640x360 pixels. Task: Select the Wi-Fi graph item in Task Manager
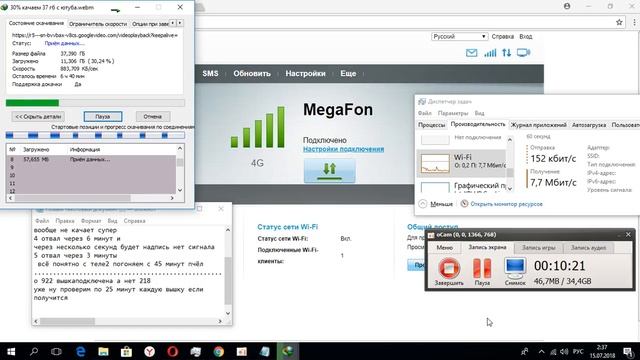(x=461, y=163)
